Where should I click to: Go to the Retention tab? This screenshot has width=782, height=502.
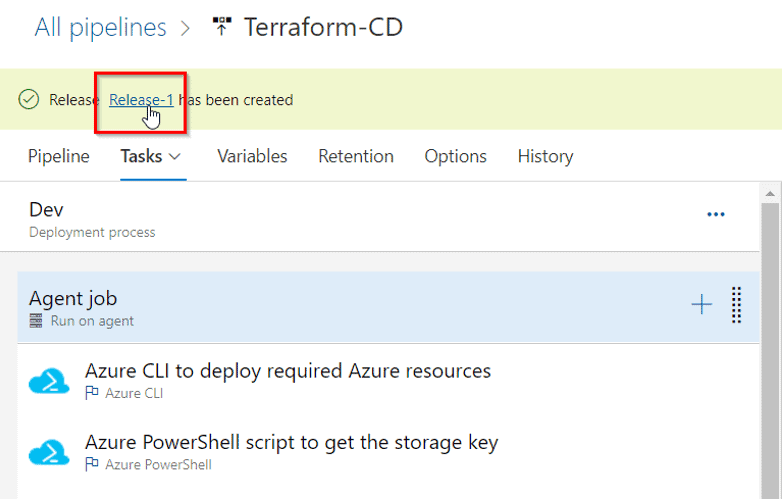point(356,156)
